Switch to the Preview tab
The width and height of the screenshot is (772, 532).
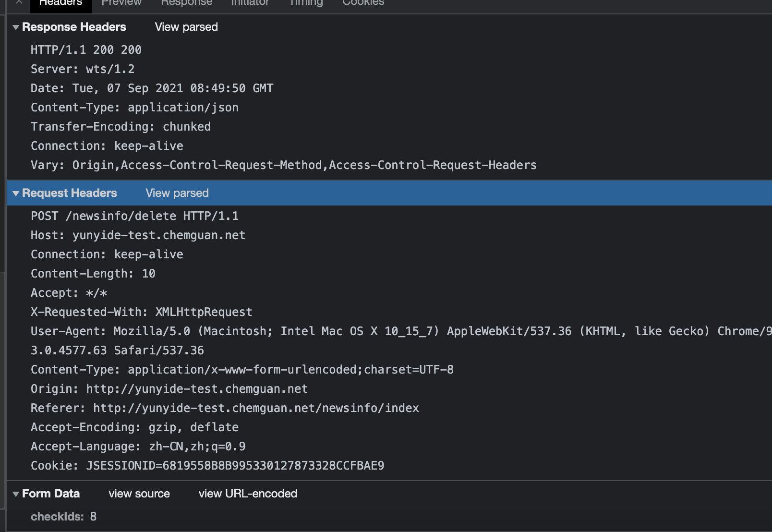(121, 3)
